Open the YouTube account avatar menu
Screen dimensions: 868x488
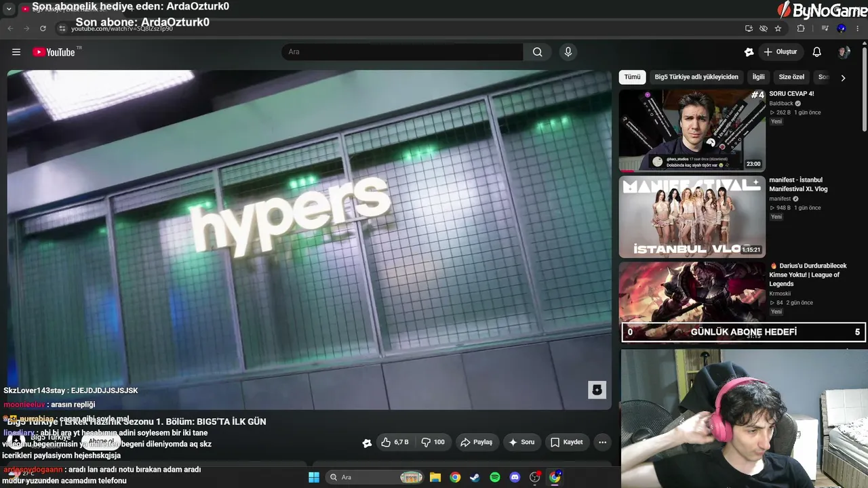click(x=844, y=52)
